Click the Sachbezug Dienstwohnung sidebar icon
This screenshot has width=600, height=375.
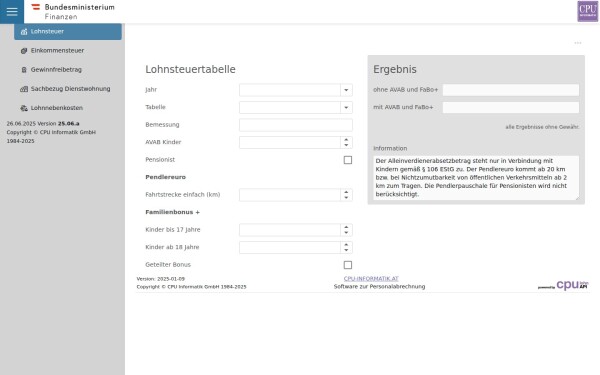click(24, 89)
